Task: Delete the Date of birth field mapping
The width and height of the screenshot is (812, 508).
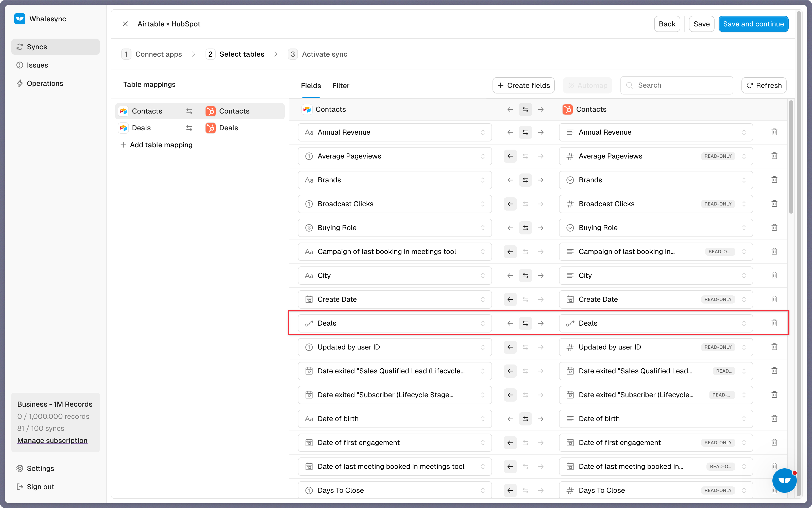Action: (774, 418)
